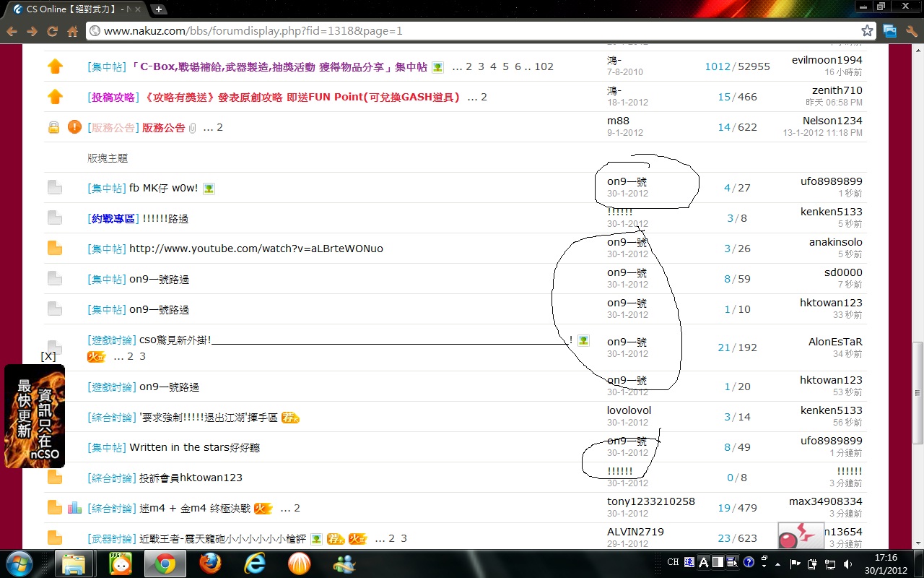Launch Internet Explorer from the taskbar

point(254,563)
